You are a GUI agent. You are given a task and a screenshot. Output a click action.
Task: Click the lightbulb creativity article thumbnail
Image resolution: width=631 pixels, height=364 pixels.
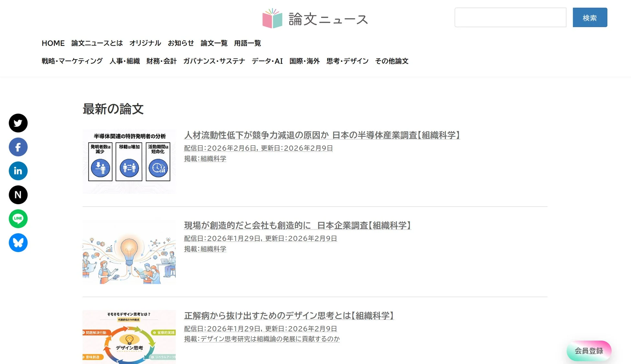[x=129, y=252]
